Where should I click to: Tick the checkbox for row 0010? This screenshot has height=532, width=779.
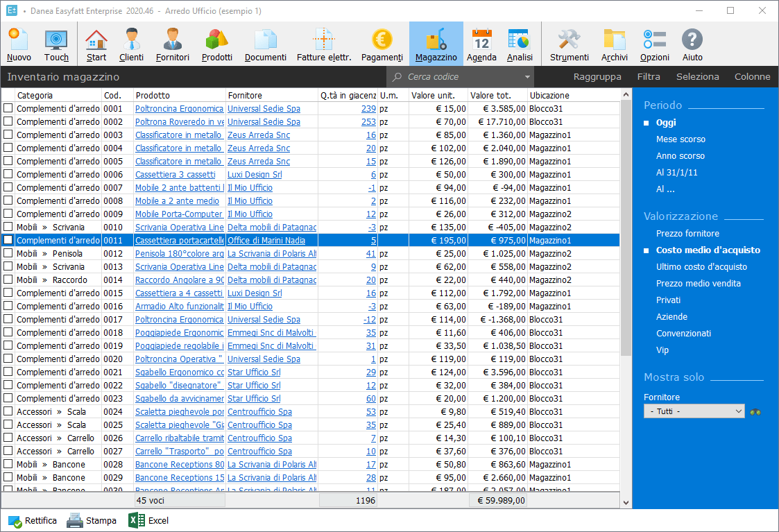pyautogui.click(x=8, y=227)
